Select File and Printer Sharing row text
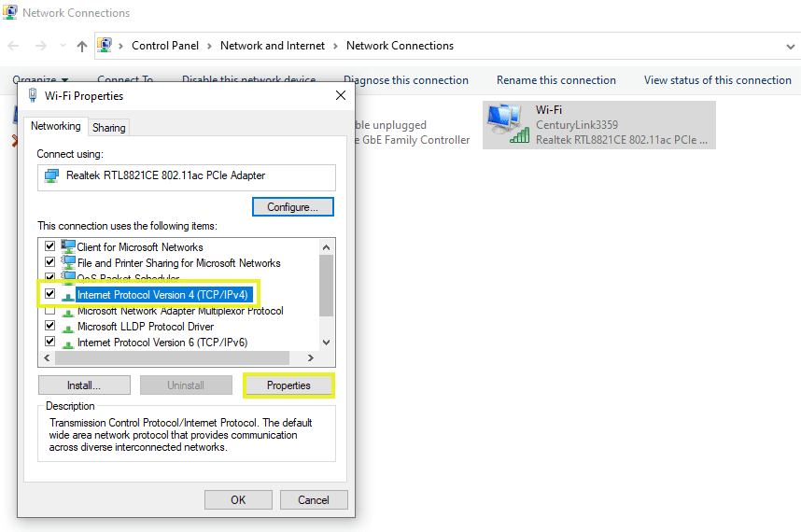The image size is (801, 532). pyautogui.click(x=179, y=263)
